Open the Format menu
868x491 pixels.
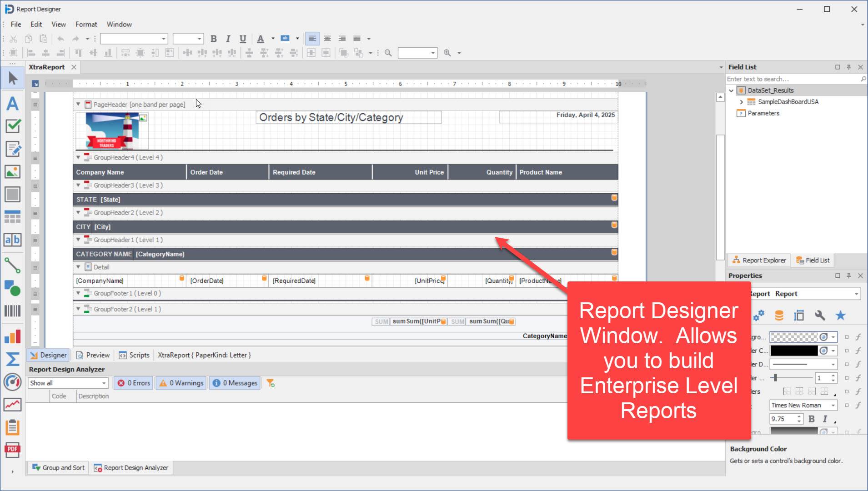click(86, 24)
